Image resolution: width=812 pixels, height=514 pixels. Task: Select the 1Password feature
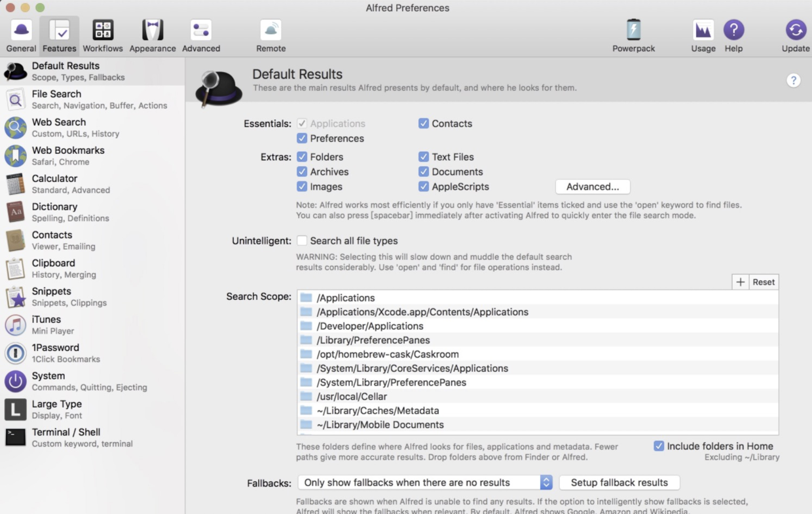pos(92,353)
